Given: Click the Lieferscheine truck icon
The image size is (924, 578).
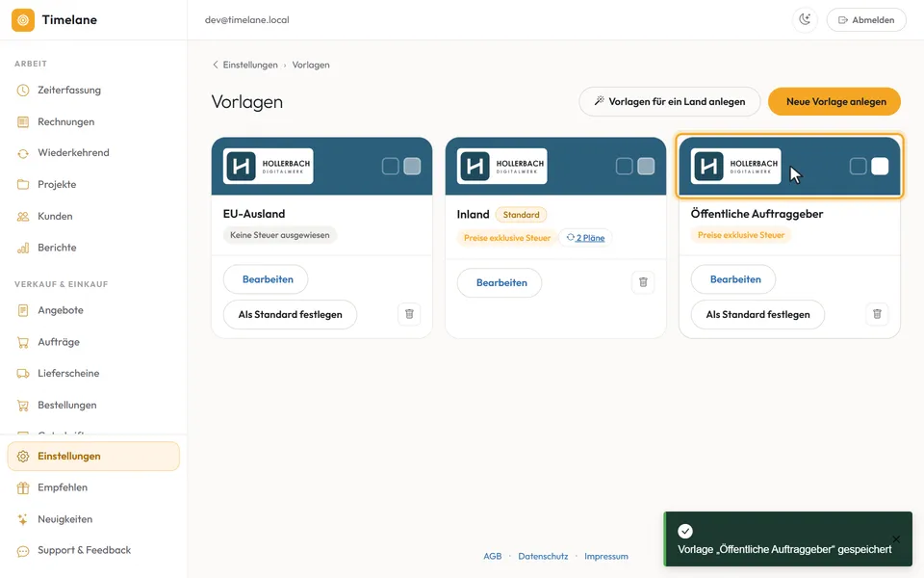Looking at the screenshot, I should [x=23, y=374].
